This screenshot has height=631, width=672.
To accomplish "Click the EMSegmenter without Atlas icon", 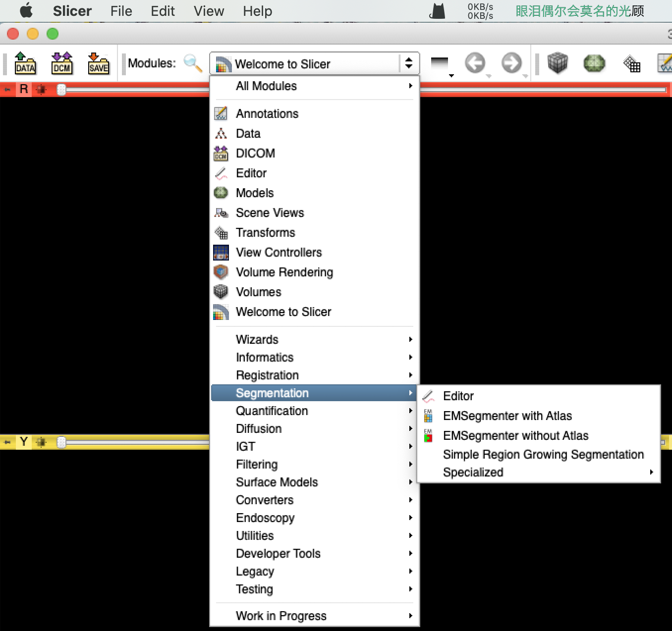I will click(428, 435).
